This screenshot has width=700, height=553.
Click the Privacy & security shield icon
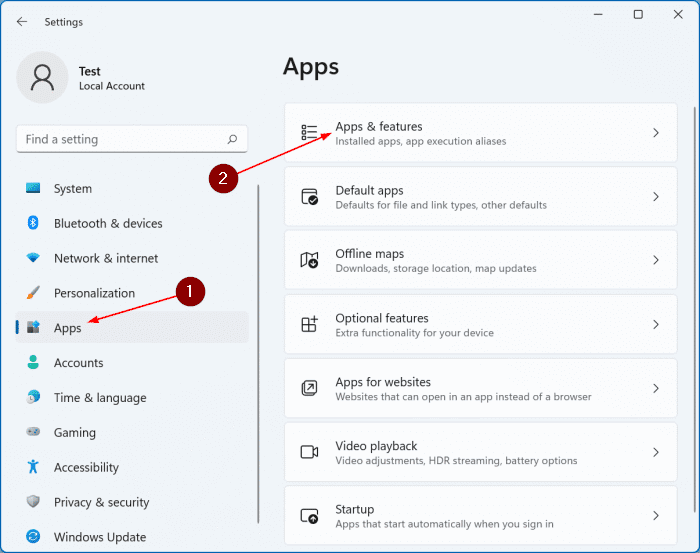click(33, 502)
